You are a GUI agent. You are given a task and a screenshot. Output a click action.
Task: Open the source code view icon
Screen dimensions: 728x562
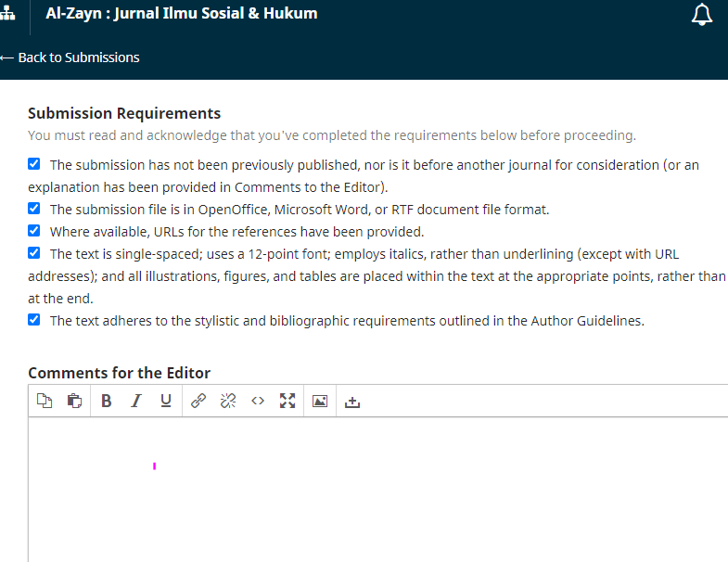[258, 401]
